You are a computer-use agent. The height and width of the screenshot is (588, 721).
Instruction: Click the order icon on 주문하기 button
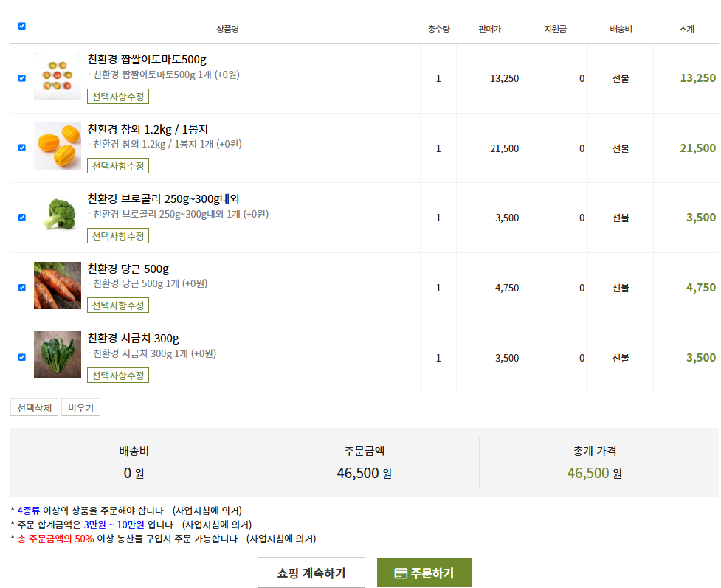click(401, 572)
